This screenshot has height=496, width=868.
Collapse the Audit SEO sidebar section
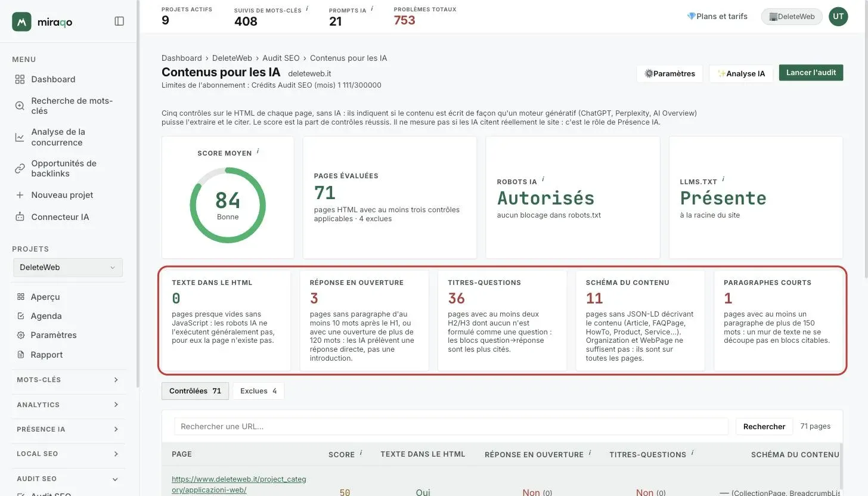click(68, 479)
